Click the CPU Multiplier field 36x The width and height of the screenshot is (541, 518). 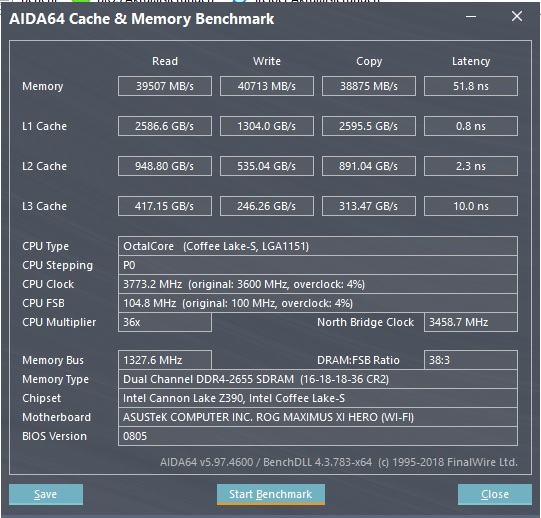pyautogui.click(x=165, y=322)
